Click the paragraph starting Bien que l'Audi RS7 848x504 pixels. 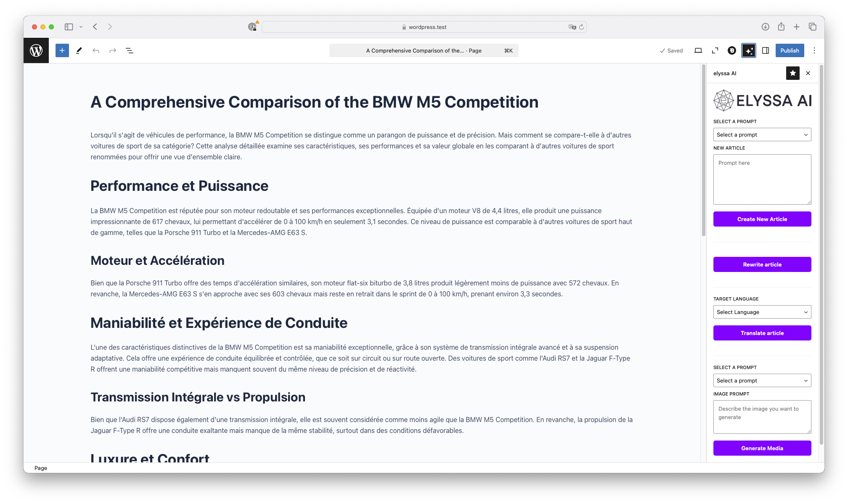click(x=362, y=425)
